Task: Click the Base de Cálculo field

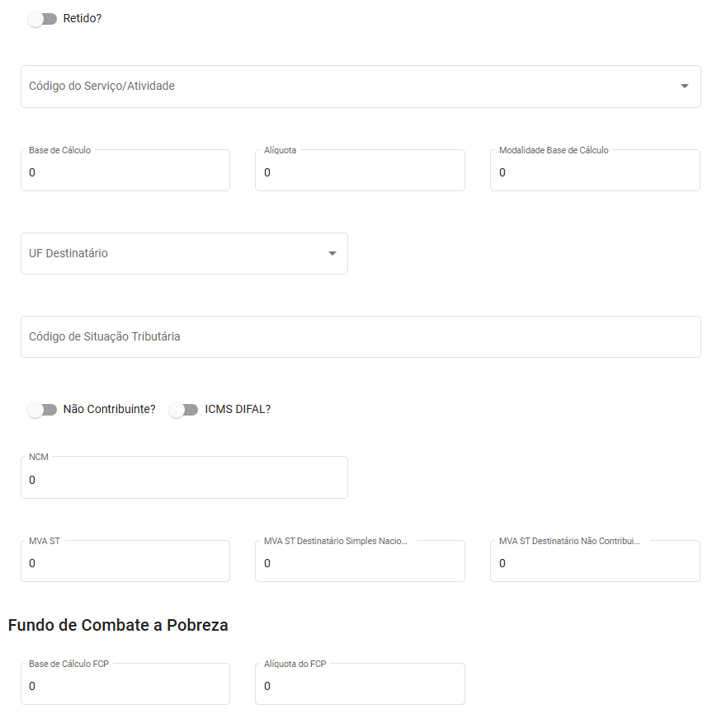Action: (x=125, y=172)
